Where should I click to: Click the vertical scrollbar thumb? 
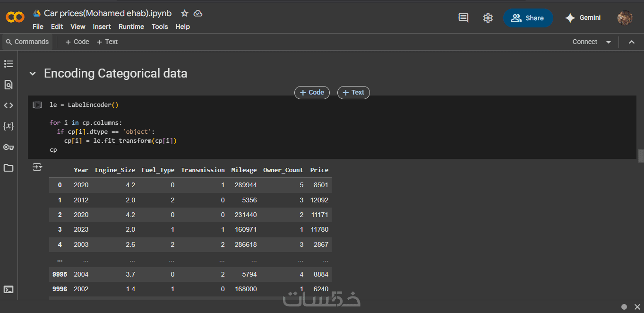641,156
